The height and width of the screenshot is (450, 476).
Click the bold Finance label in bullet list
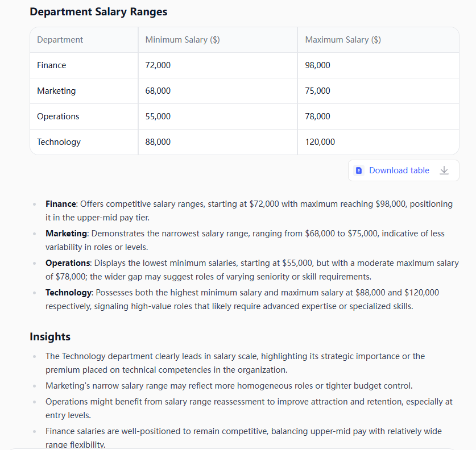click(x=61, y=204)
